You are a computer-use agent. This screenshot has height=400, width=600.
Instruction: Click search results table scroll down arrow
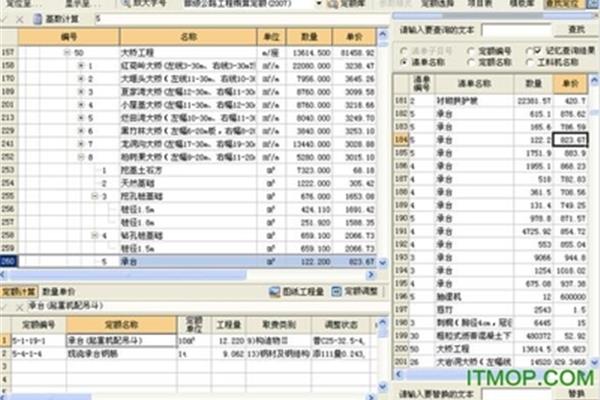pos(594,362)
